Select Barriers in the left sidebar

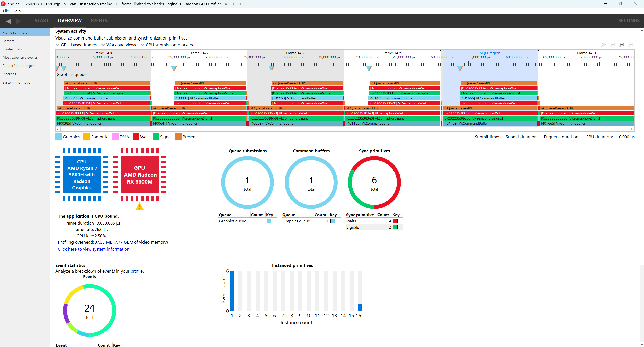click(x=25, y=41)
